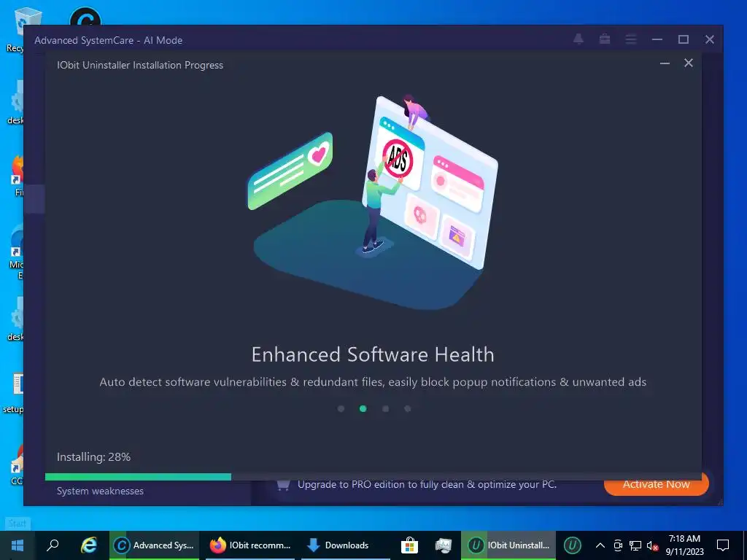Switch to Advanced SystemCare taskbar button
Viewport: 747px width, 560px height.
(155, 545)
